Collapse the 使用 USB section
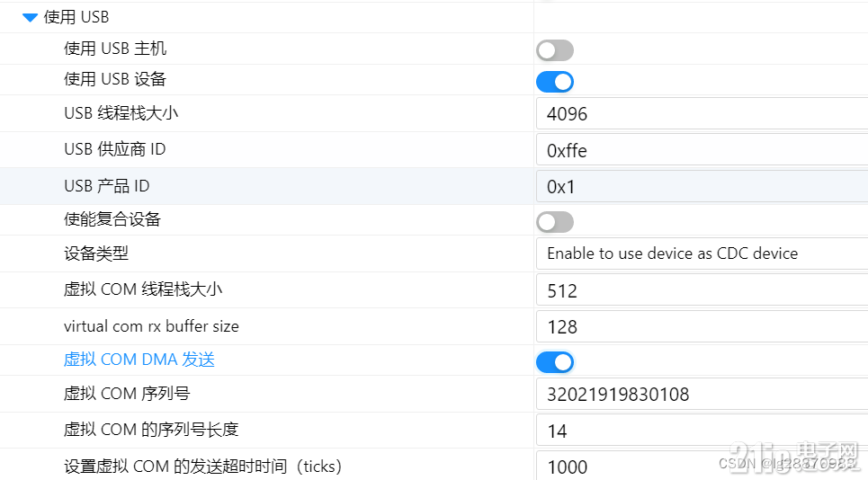 [x=30, y=18]
